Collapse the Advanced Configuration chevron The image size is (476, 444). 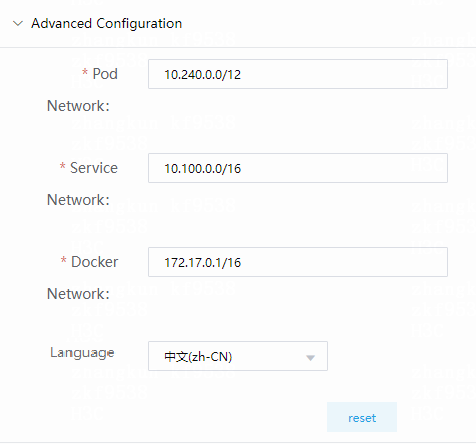[18, 24]
